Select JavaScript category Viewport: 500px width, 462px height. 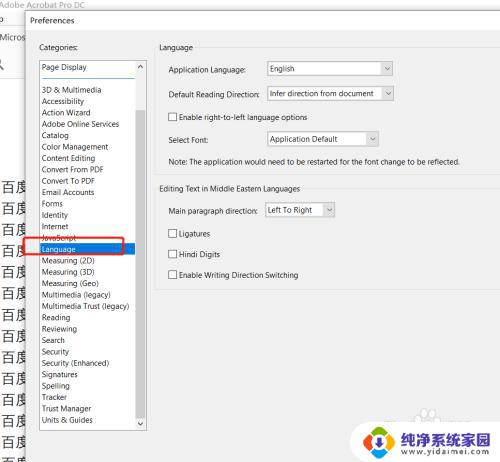tap(59, 238)
